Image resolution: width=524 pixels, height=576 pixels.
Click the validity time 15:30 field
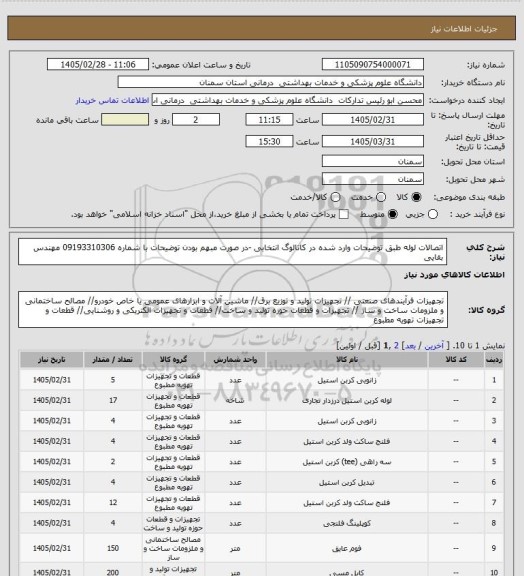tap(269, 141)
